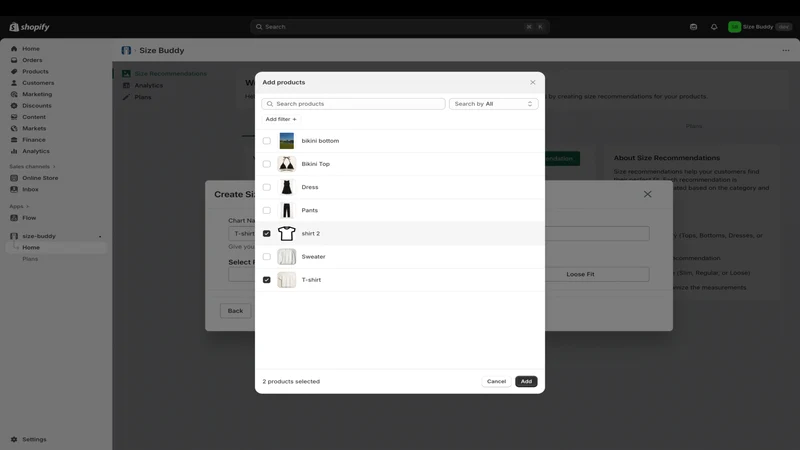This screenshot has height=450, width=800.
Task: Check the Pants product
Action: pos(266,210)
